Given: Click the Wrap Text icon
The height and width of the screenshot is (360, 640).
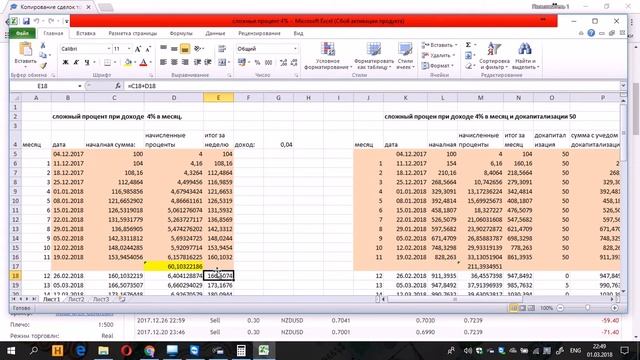Looking at the screenshot, I should tap(222, 49).
